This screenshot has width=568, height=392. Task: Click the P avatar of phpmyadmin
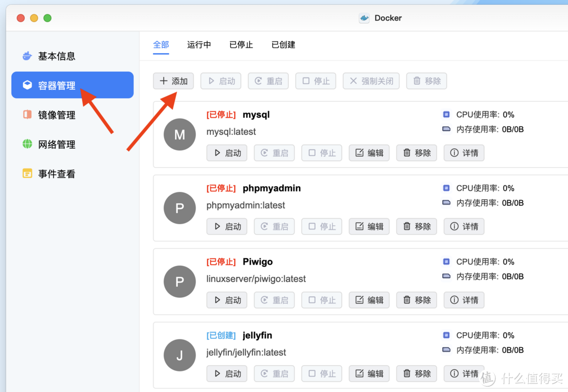point(180,208)
